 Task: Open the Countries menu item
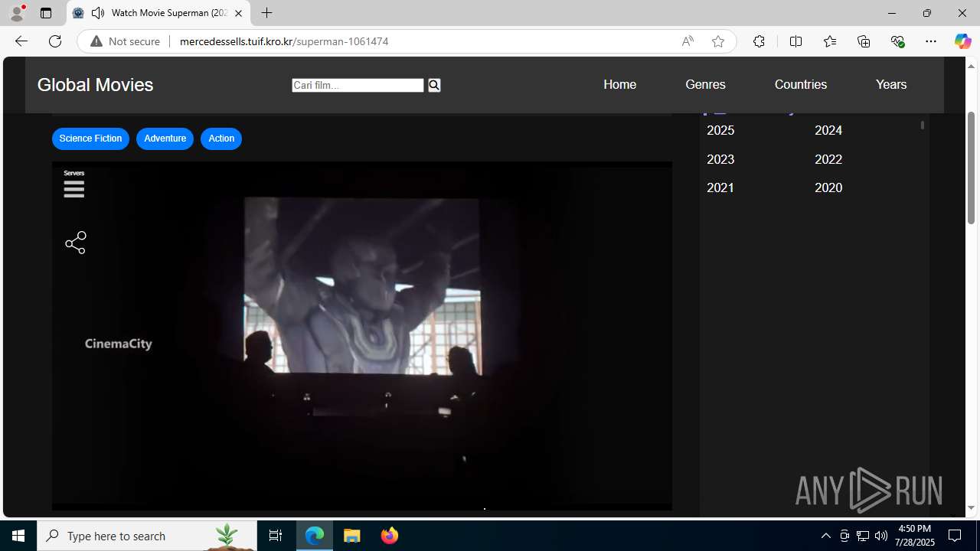pos(801,85)
